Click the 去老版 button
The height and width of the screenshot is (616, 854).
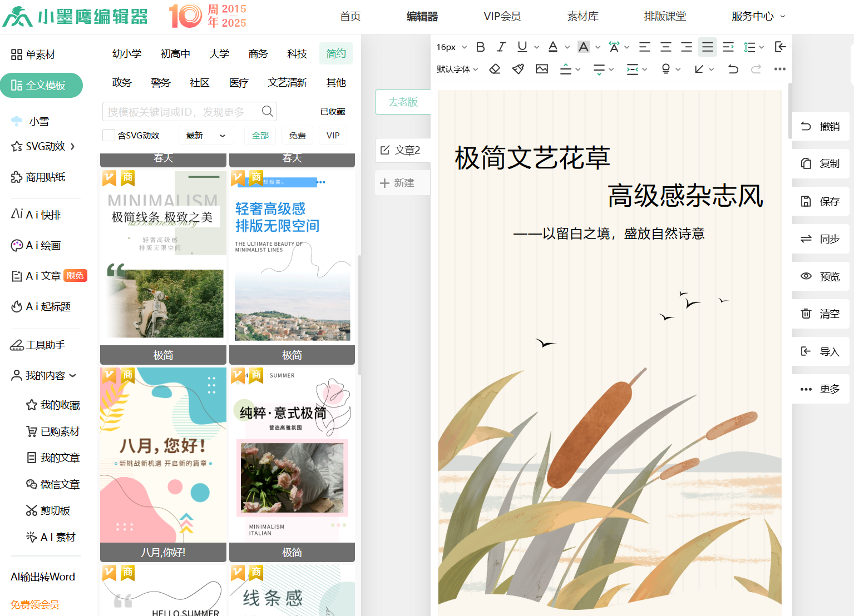pos(403,102)
